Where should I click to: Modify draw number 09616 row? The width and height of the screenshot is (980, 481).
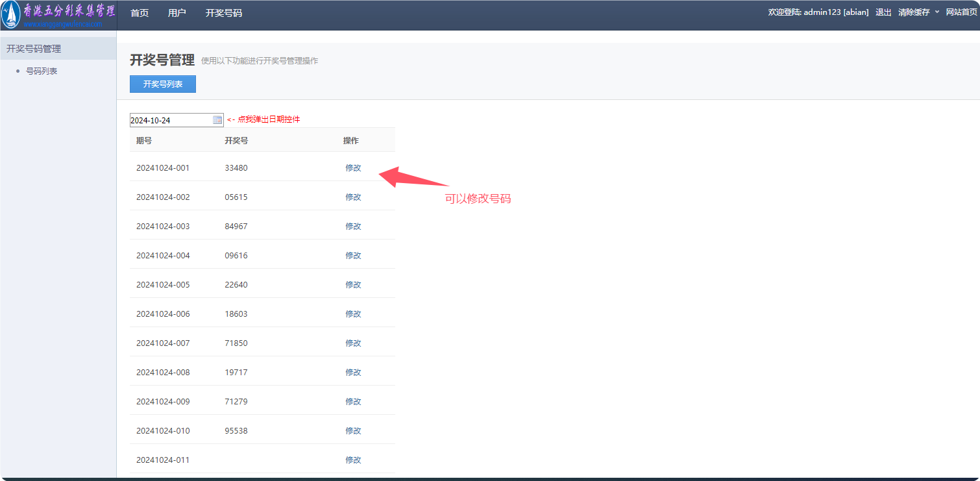[x=353, y=256]
